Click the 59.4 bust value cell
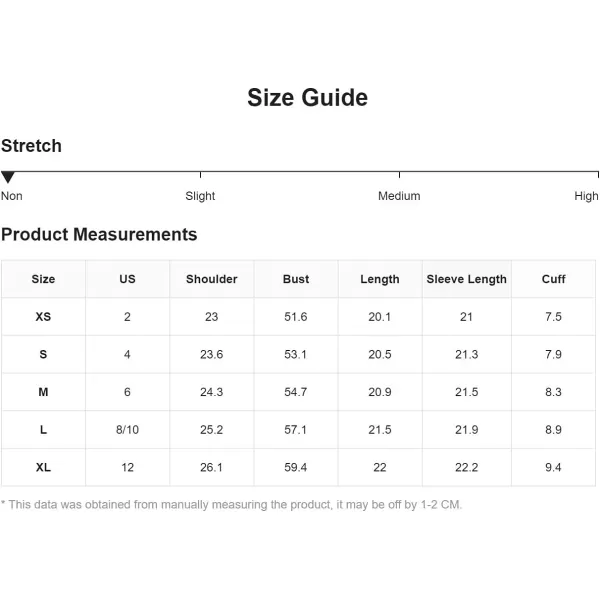 click(296, 467)
